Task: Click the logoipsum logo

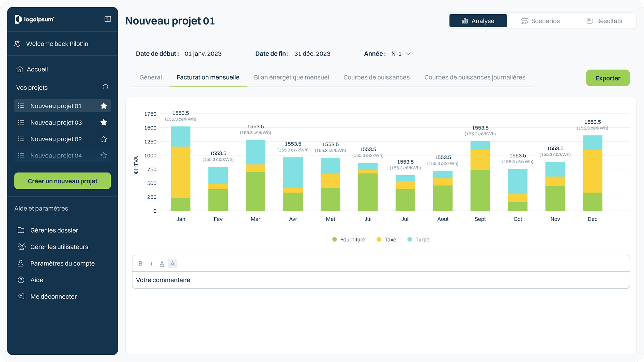Action: (x=34, y=19)
